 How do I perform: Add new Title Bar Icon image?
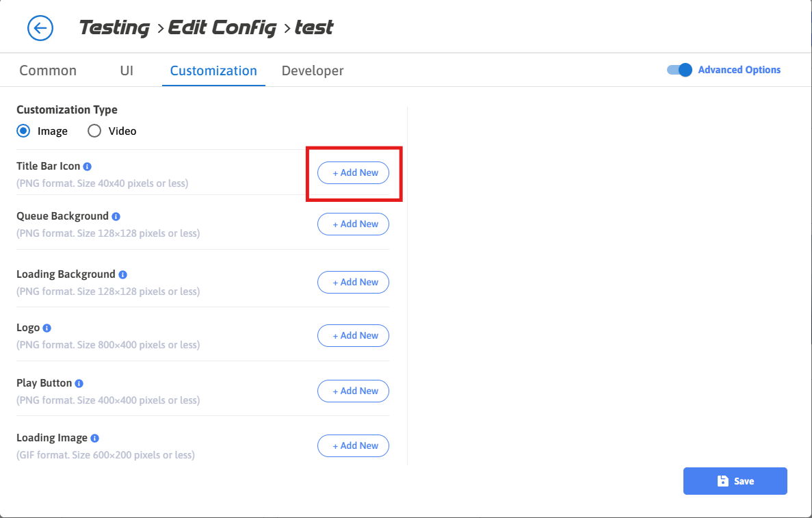(353, 173)
